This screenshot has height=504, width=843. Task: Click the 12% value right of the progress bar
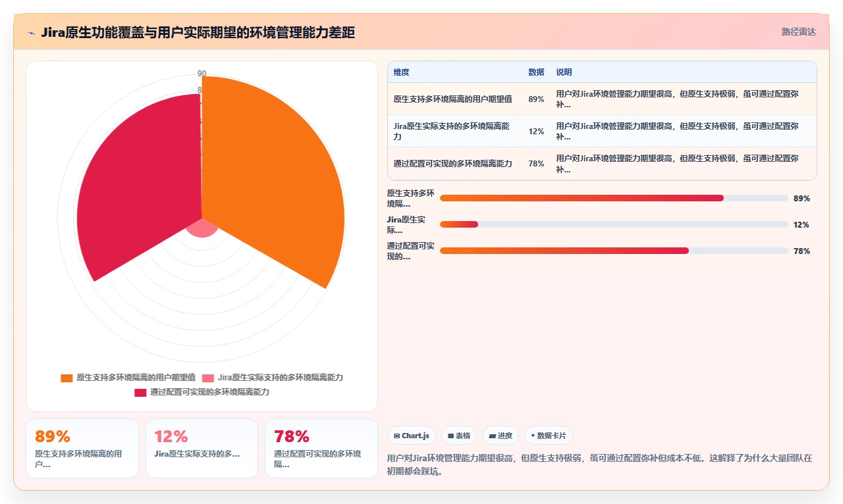pyautogui.click(x=802, y=224)
